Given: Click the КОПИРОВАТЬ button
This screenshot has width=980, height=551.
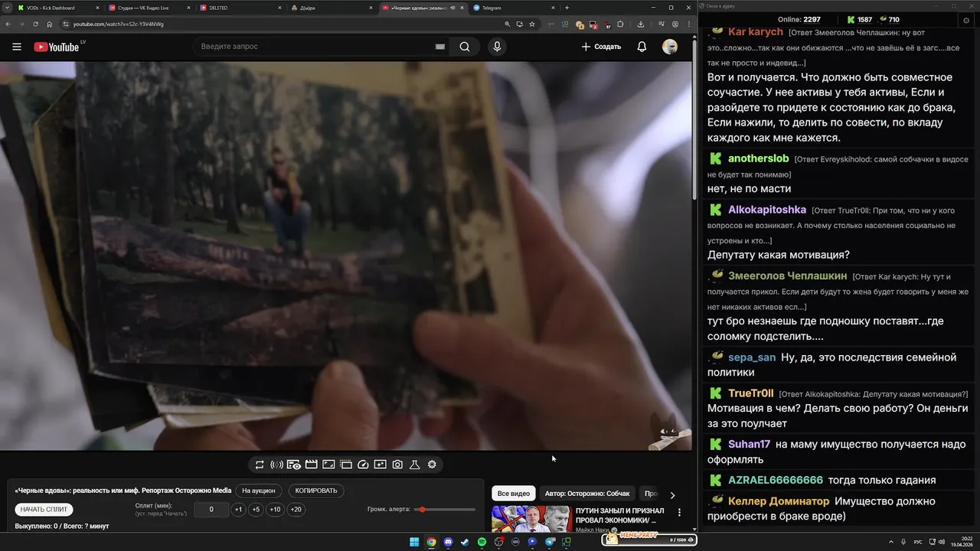Looking at the screenshot, I should [x=316, y=491].
